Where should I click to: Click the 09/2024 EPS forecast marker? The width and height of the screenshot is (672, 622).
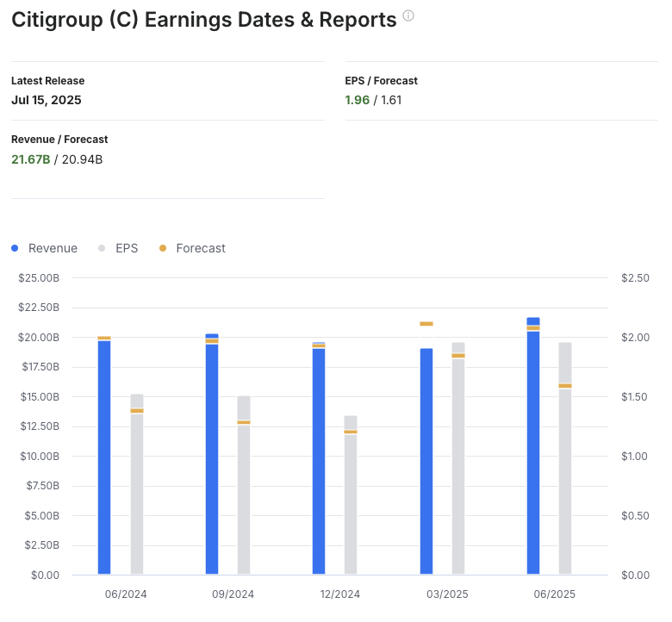point(244,422)
